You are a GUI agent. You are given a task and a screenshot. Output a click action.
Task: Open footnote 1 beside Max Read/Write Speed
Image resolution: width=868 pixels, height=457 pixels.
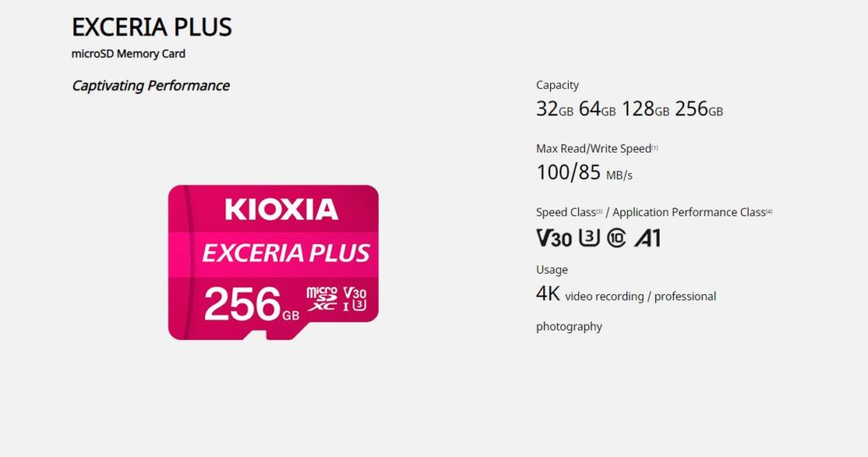click(x=654, y=148)
